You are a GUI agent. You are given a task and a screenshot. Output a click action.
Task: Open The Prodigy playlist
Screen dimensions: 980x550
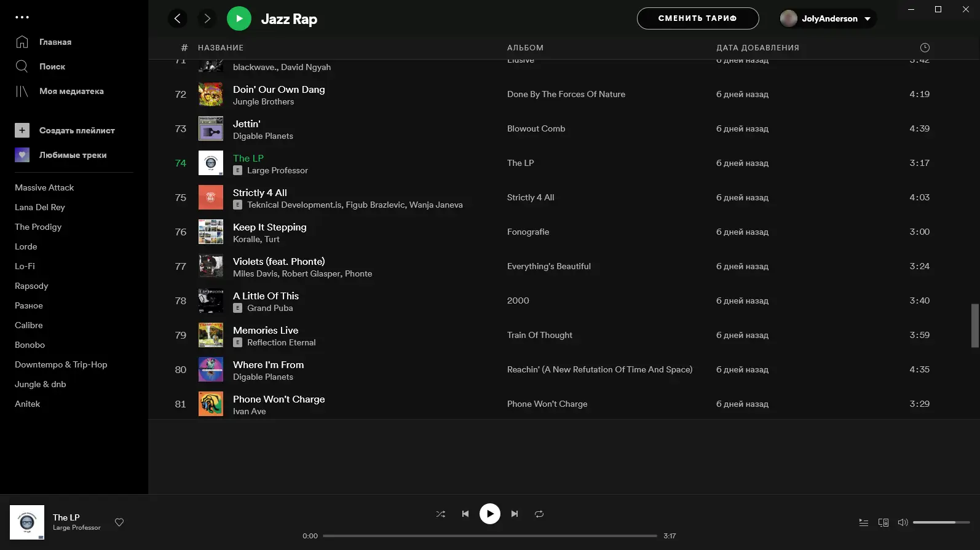coord(38,227)
